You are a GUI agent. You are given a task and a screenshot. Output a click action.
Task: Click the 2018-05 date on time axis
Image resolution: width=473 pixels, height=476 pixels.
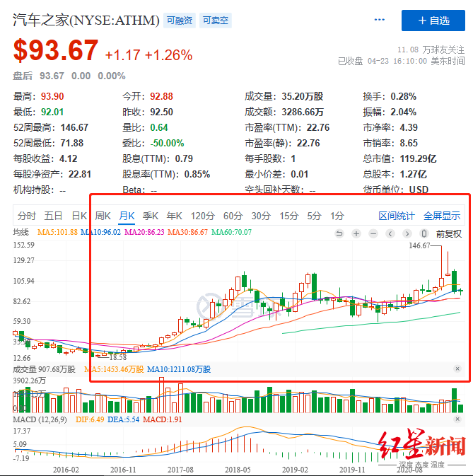click(x=238, y=470)
